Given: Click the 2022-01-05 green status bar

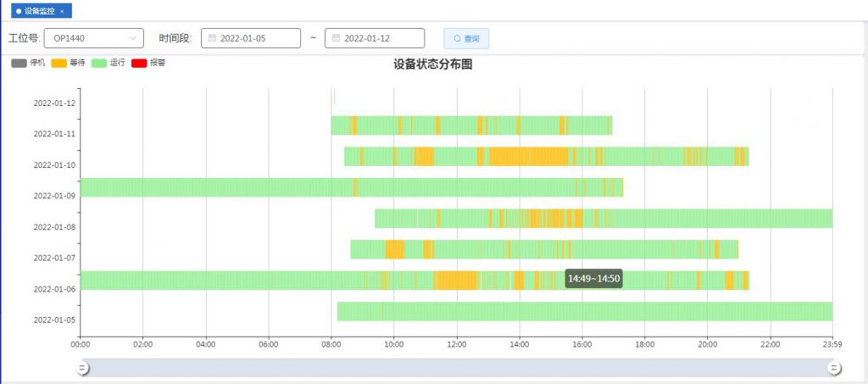Looking at the screenshot, I should pos(585,311).
